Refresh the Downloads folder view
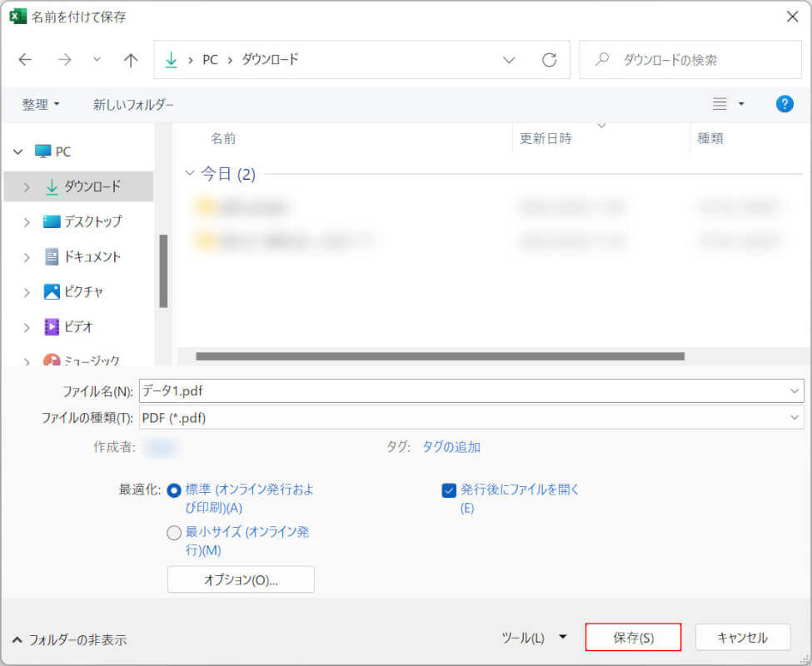Screen dimensions: 812x666 pyautogui.click(x=549, y=60)
